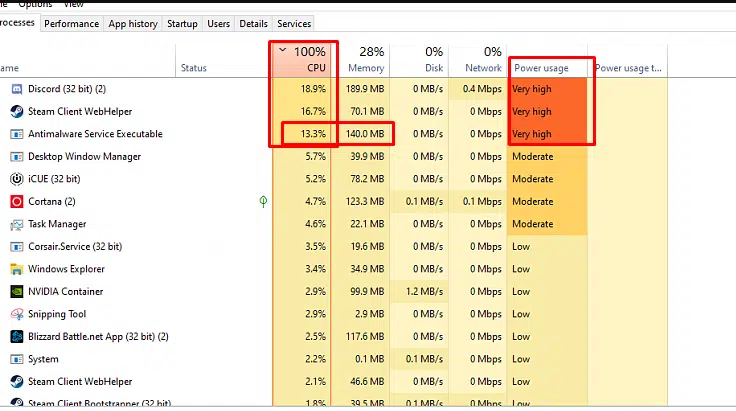This screenshot has height=411, width=736.
Task: Click the Snipping Tool scissors icon
Action: (16, 314)
